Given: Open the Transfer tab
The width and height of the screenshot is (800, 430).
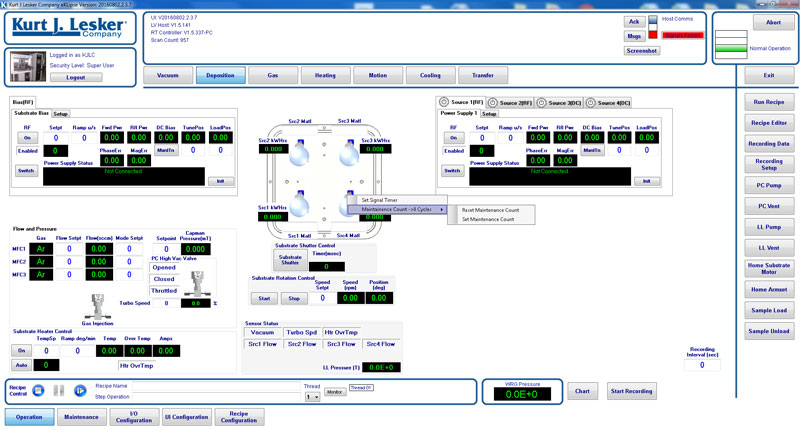Looking at the screenshot, I should point(483,75).
